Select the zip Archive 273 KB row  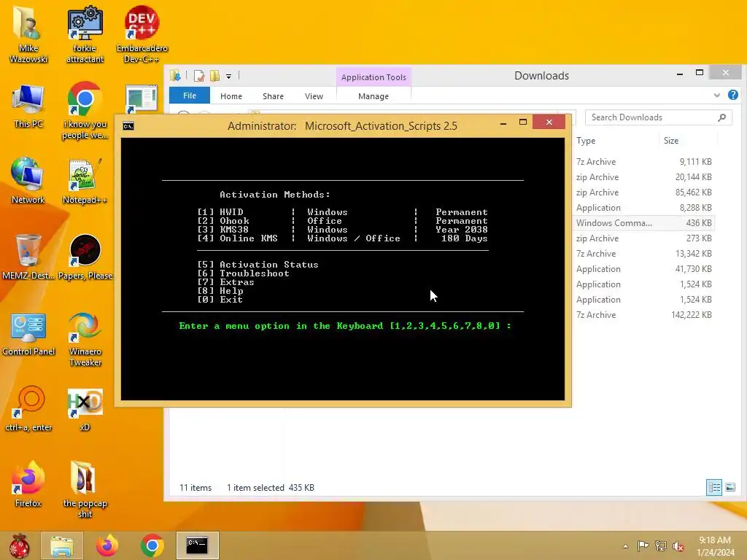[x=643, y=238]
